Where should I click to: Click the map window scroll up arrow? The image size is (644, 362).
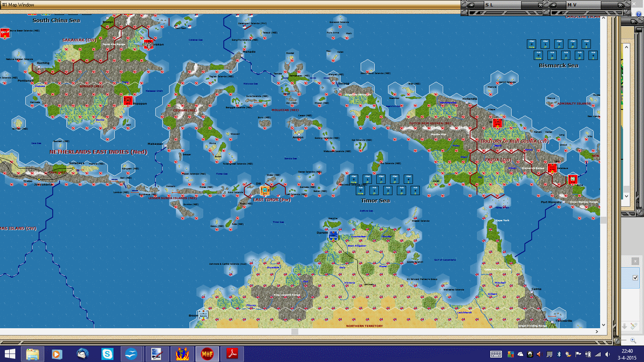(603, 18)
